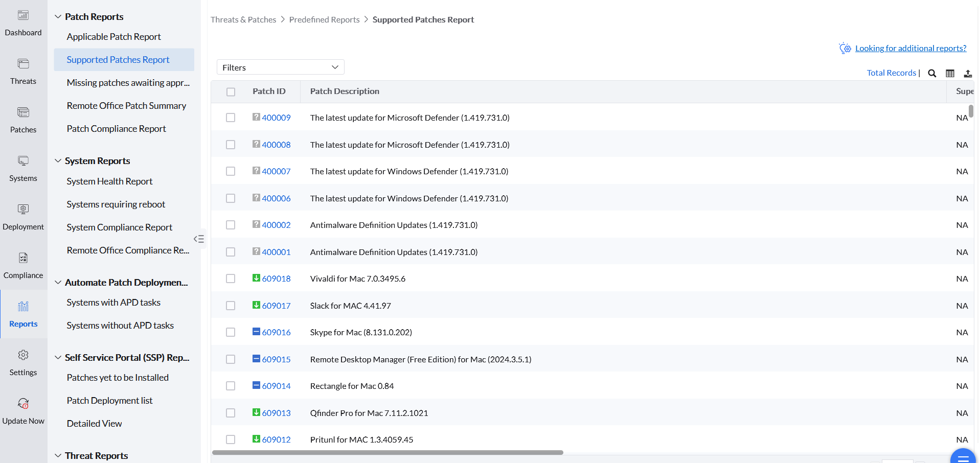
Task: Open the Reports sidebar icon
Action: click(23, 306)
